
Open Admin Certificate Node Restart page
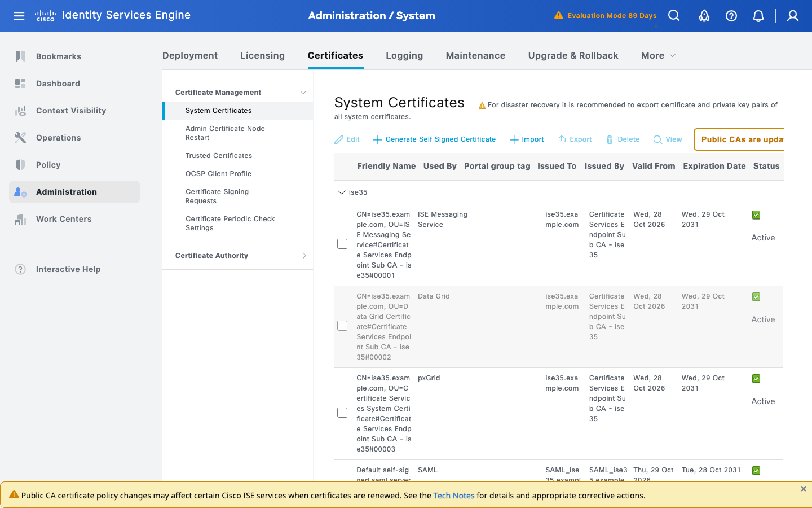(225, 133)
